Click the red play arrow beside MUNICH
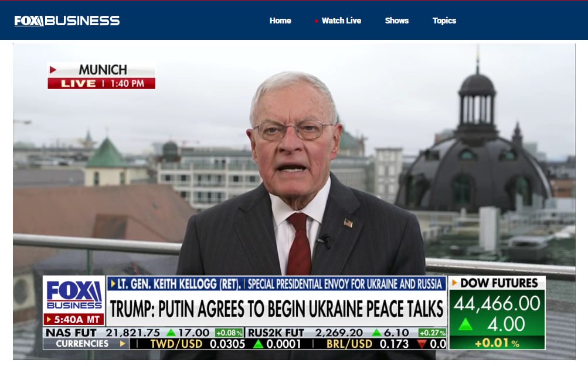Screen dimensions: 588x366 (x=53, y=70)
